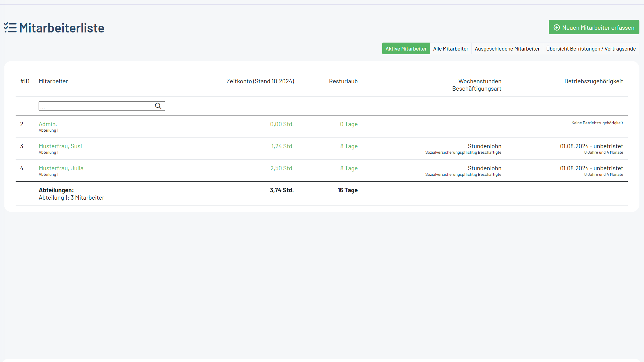The height and width of the screenshot is (362, 644).
Task: Select Aktive Mitarbeiter tab
Action: pos(406,49)
